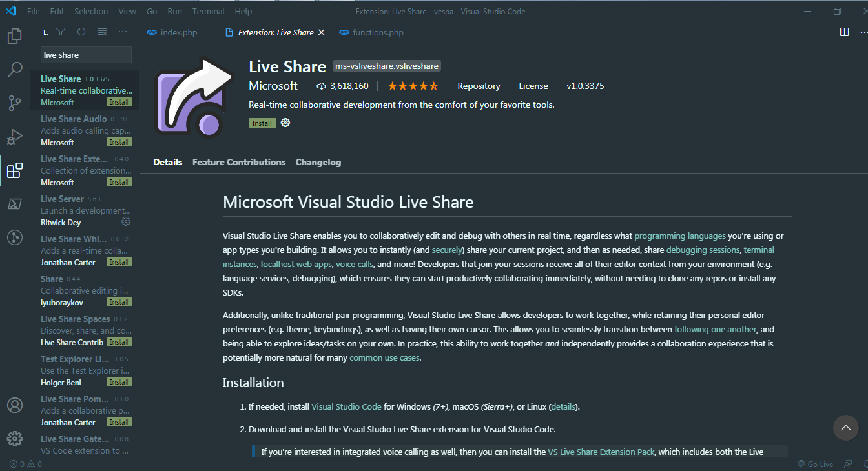The width and height of the screenshot is (868, 471).
Task: Open the Selection menu
Action: coord(91,11)
